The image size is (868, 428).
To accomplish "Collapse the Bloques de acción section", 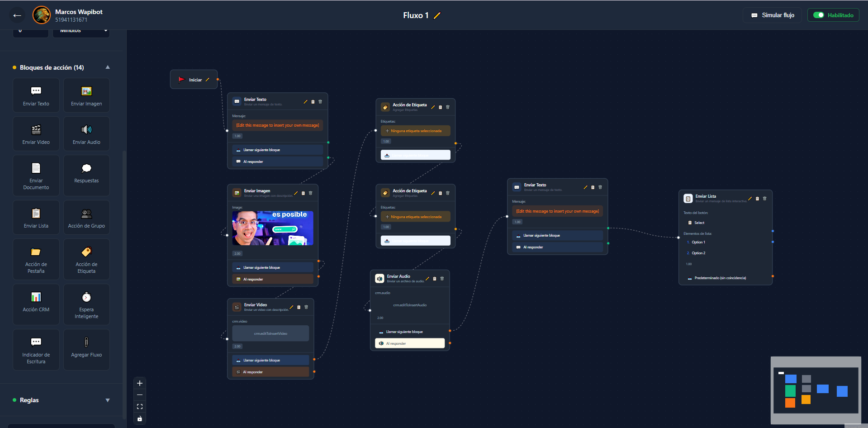I will (108, 67).
